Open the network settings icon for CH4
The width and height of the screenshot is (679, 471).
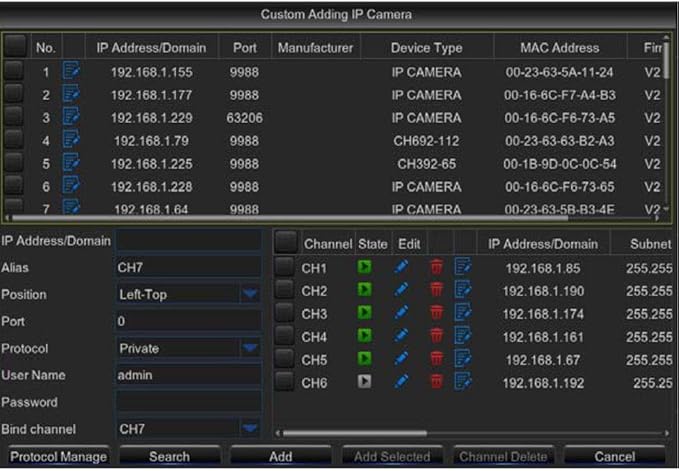[463, 336]
